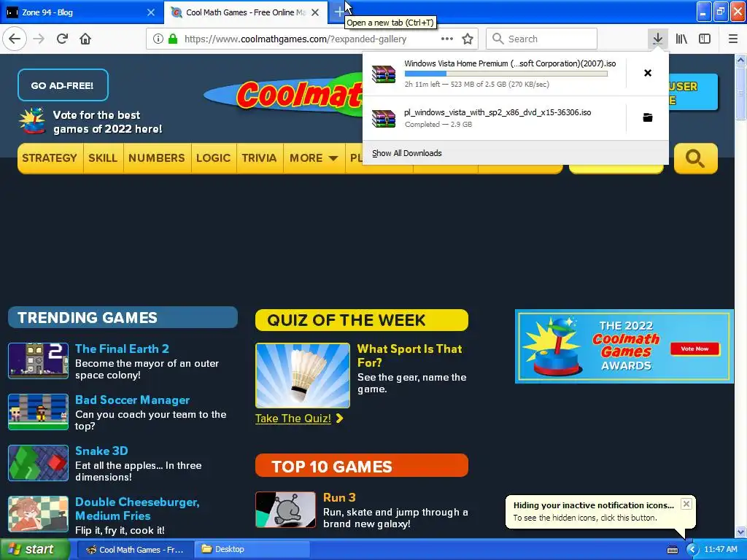Screen dimensions: 747x560
Task: Click the Run 3 thumbnail
Action: (285, 510)
